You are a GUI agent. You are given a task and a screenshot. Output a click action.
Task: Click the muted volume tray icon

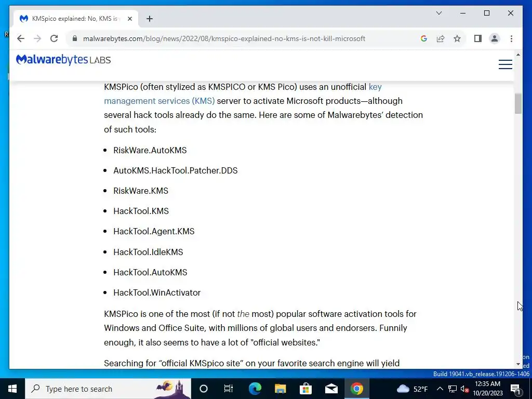[x=465, y=389]
